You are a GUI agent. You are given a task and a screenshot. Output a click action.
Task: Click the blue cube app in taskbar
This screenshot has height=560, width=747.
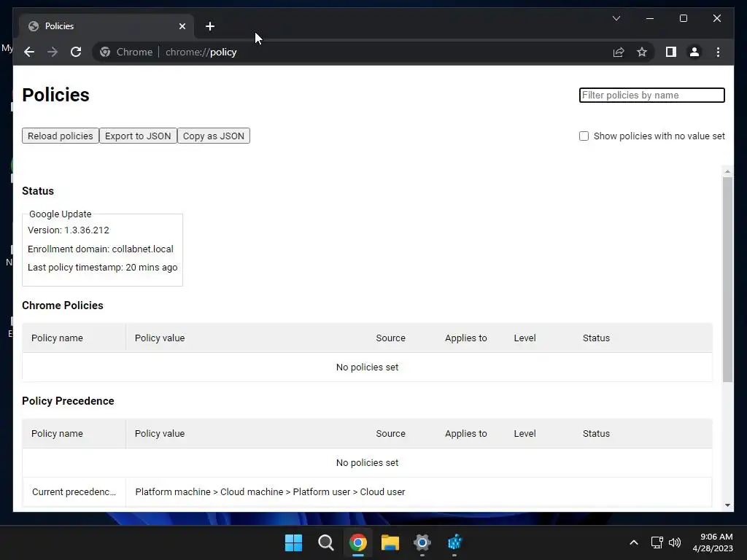point(454,542)
